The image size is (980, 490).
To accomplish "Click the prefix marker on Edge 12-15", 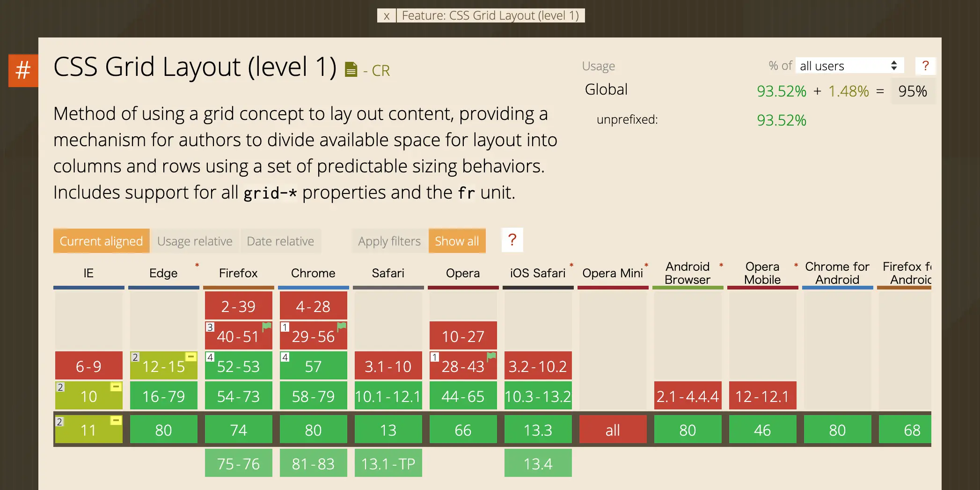I will tap(191, 357).
